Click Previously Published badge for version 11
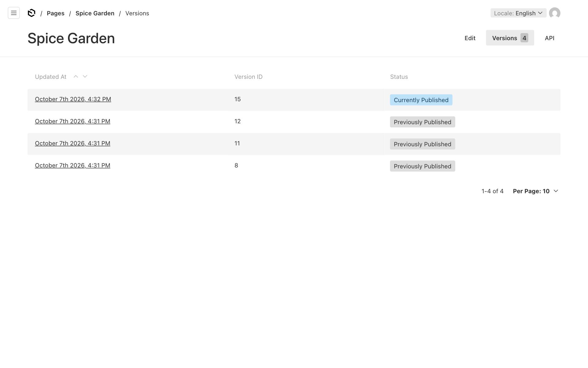Image resolution: width=588 pixels, height=368 pixels. [x=422, y=144]
